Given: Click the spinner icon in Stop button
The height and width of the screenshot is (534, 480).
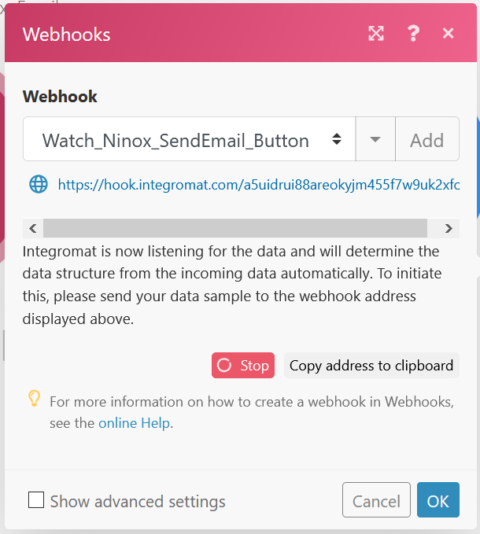Looking at the screenshot, I should pyautogui.click(x=224, y=365).
